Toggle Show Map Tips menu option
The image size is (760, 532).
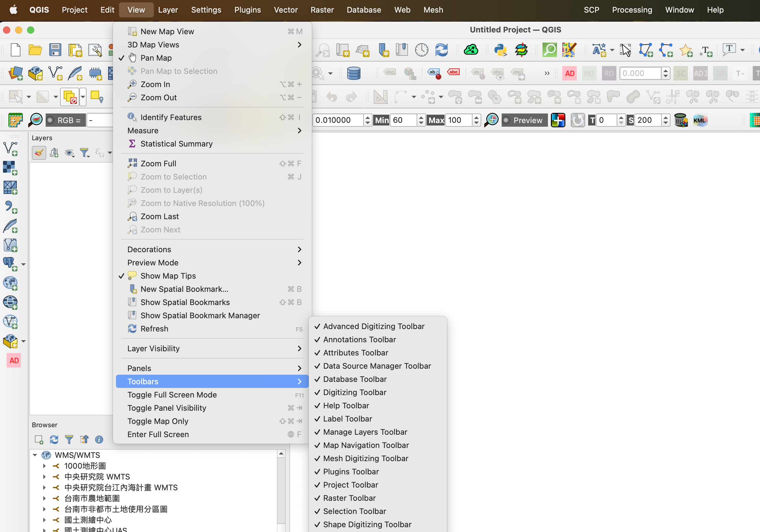click(x=168, y=276)
